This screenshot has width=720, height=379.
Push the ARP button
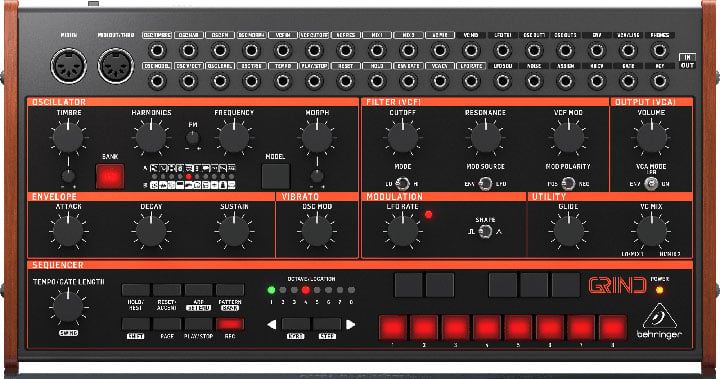(x=199, y=290)
